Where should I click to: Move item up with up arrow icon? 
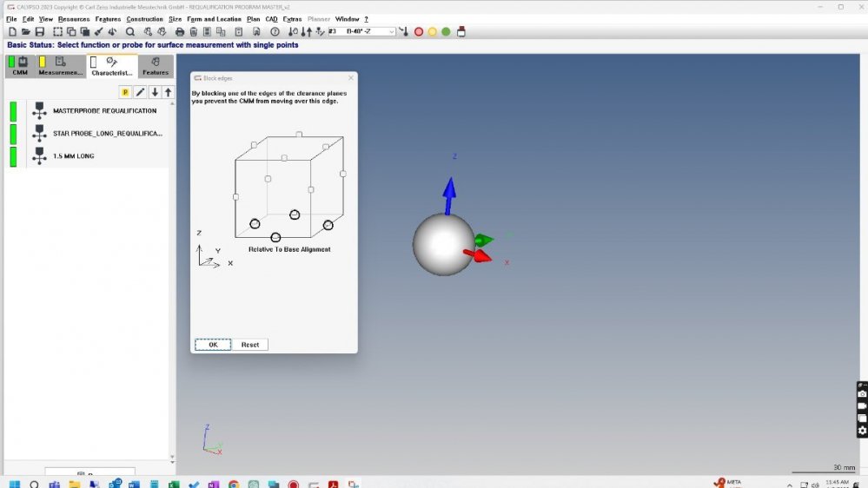169,92
